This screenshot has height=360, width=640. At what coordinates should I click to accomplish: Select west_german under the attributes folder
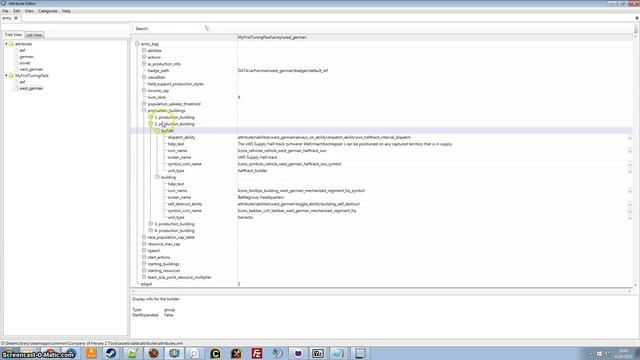(x=31, y=69)
